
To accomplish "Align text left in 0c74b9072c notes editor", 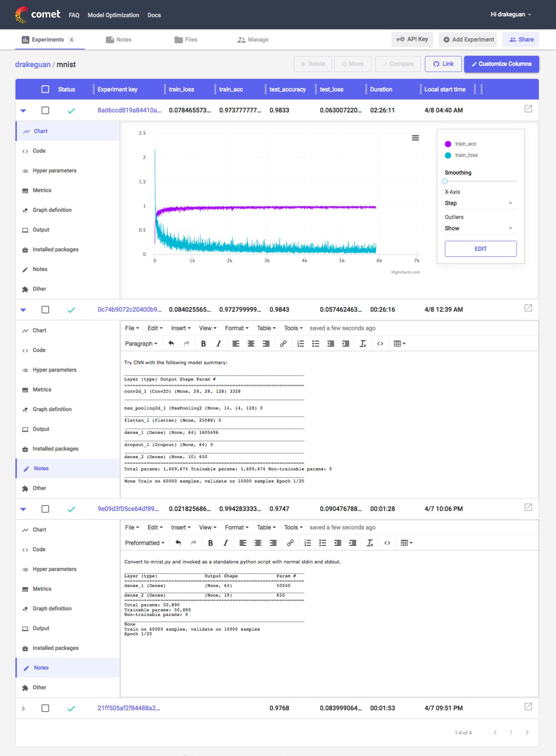I will 236,344.
